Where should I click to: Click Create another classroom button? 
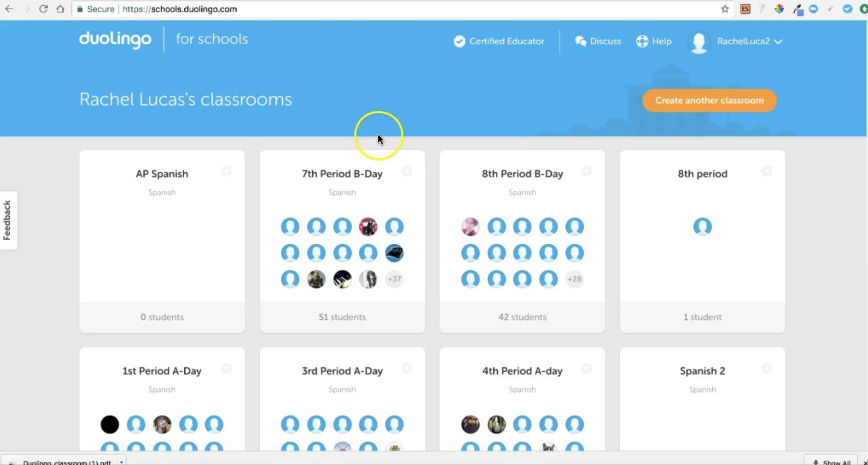coord(710,100)
